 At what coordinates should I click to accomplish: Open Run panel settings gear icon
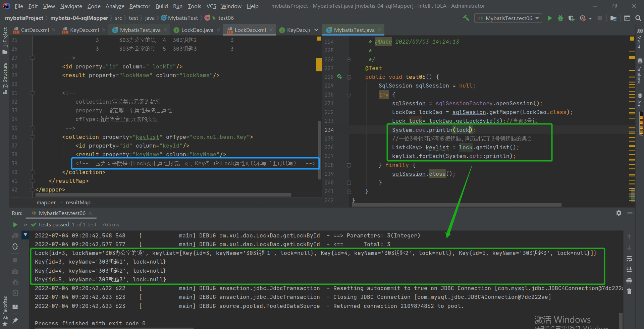tap(619, 213)
